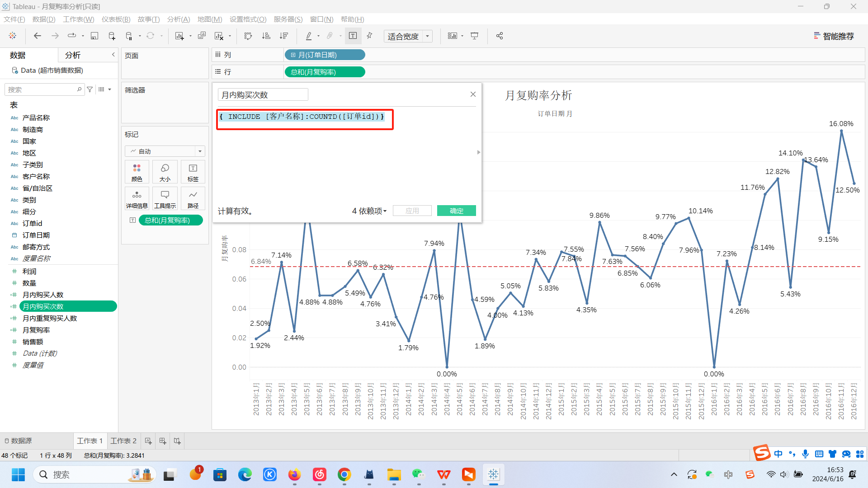Click the share workbook icon

tap(500, 36)
